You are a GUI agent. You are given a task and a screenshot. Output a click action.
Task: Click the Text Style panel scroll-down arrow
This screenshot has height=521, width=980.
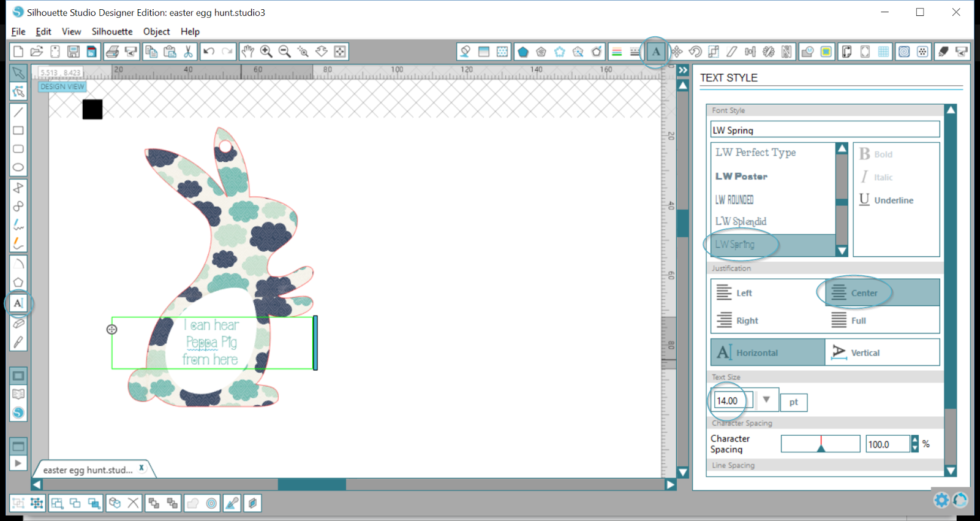coord(951,471)
